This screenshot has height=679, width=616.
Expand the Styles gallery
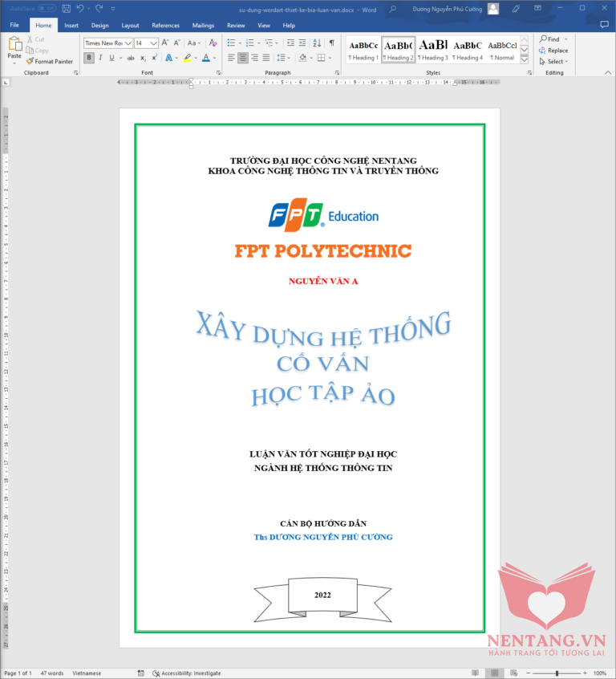(524, 60)
